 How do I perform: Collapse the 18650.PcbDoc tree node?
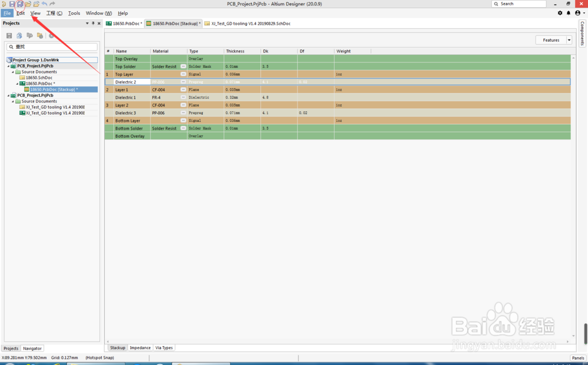click(x=17, y=84)
